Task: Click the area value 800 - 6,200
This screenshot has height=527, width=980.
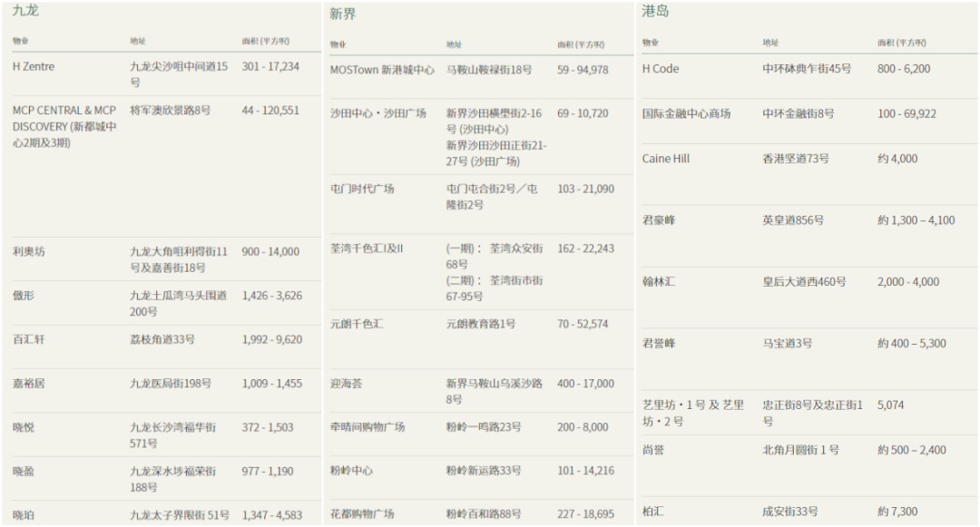Action: click(x=904, y=69)
